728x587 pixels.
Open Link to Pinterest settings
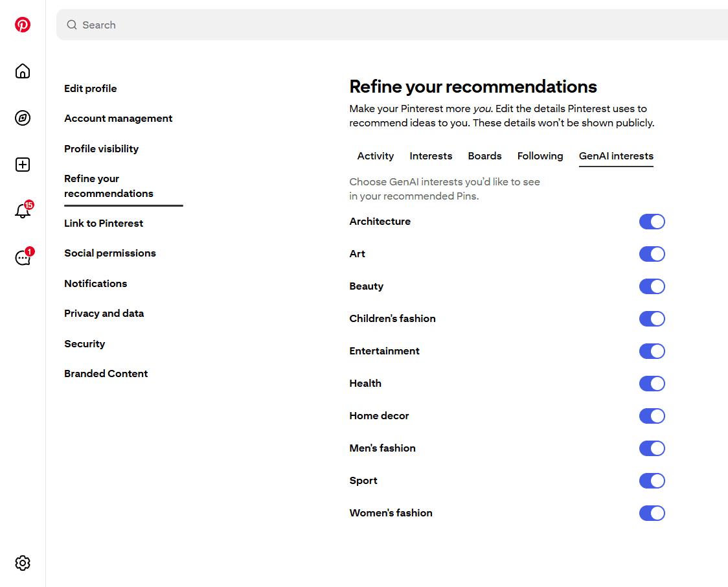pos(104,224)
